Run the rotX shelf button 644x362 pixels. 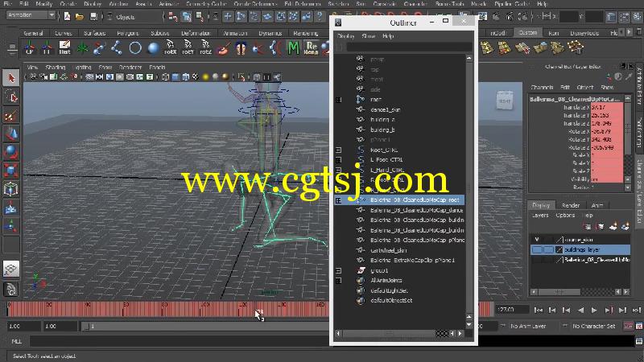(170, 48)
